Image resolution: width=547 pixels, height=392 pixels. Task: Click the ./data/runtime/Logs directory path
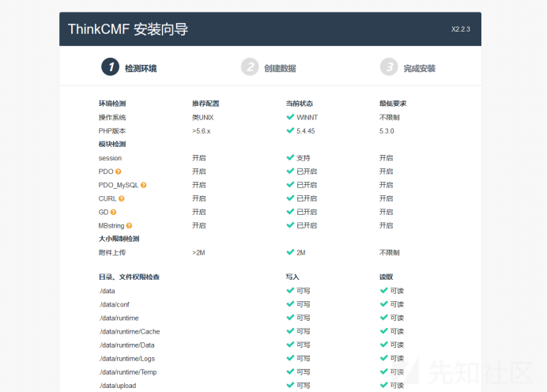(127, 359)
